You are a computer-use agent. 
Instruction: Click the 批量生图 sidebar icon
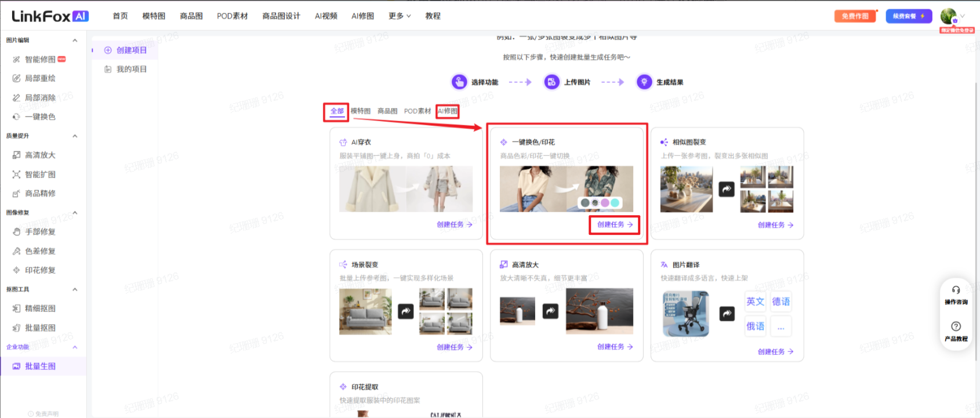[16, 366]
